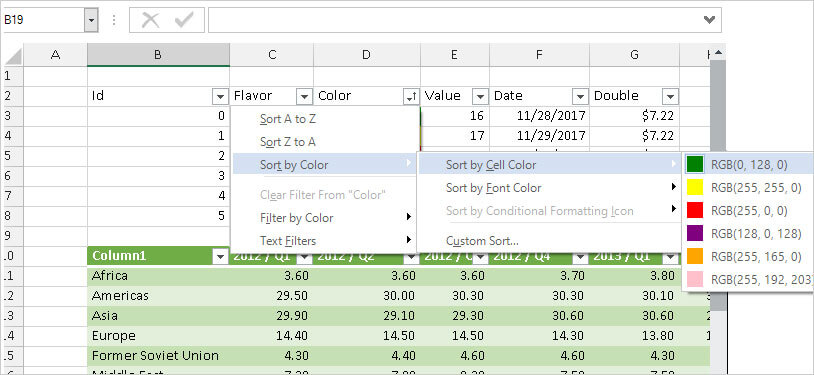The height and width of the screenshot is (375, 814).
Task: Click the Double header cell text
Action: tap(616, 96)
